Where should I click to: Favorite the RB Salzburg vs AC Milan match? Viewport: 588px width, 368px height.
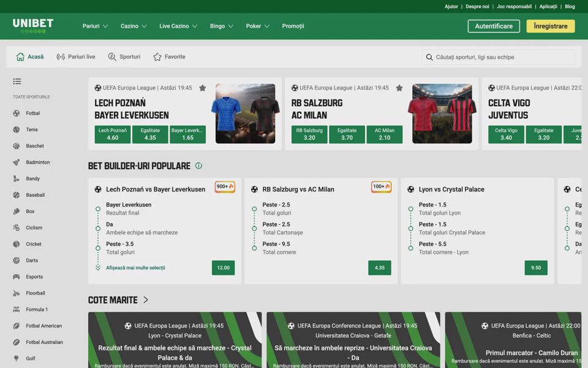coord(399,88)
